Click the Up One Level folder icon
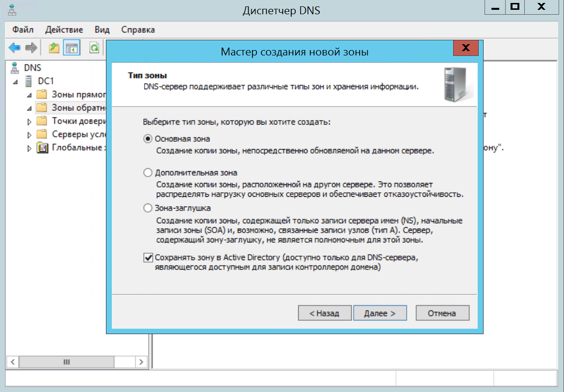Image resolution: width=564 pixels, height=392 pixels. [x=53, y=48]
